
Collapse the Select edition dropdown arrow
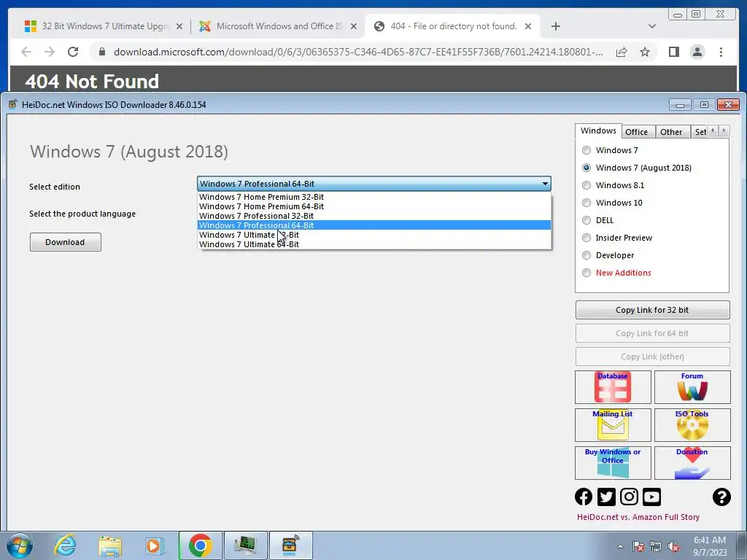coord(545,184)
